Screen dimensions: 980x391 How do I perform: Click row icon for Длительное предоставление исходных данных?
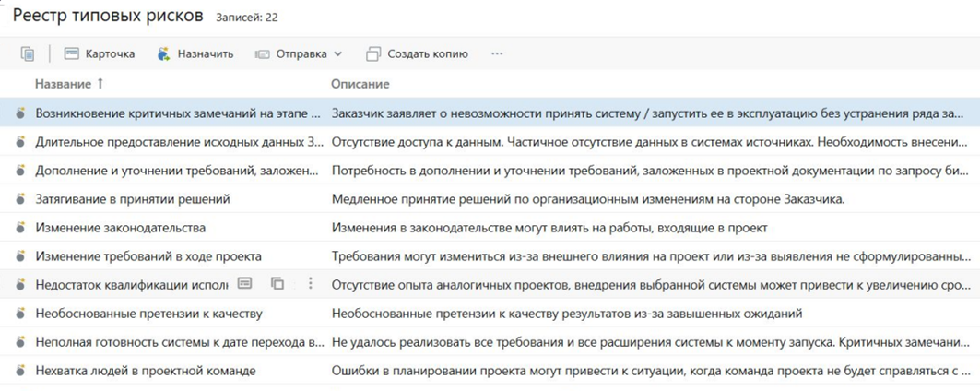(20, 142)
